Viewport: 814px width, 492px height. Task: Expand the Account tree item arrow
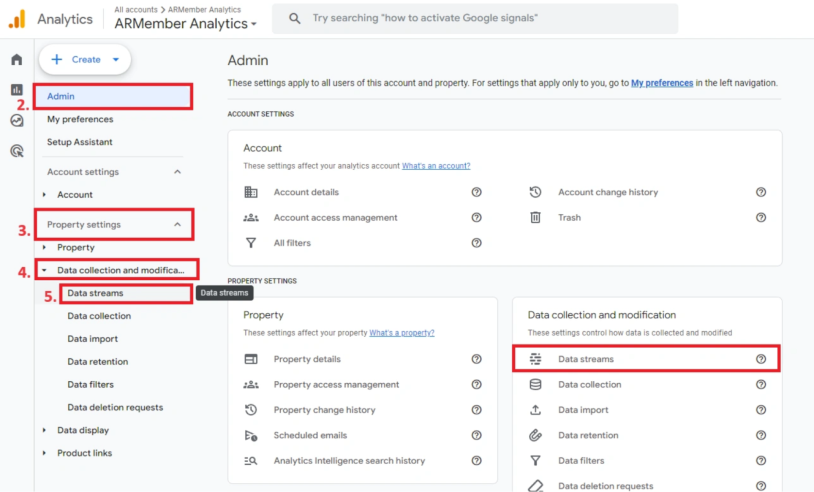click(x=45, y=195)
